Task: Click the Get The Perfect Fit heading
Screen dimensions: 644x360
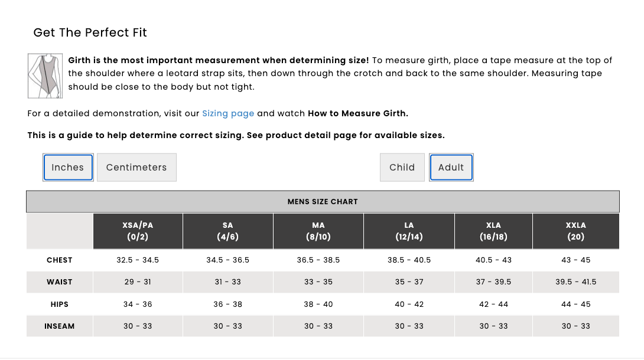Action: [x=90, y=32]
